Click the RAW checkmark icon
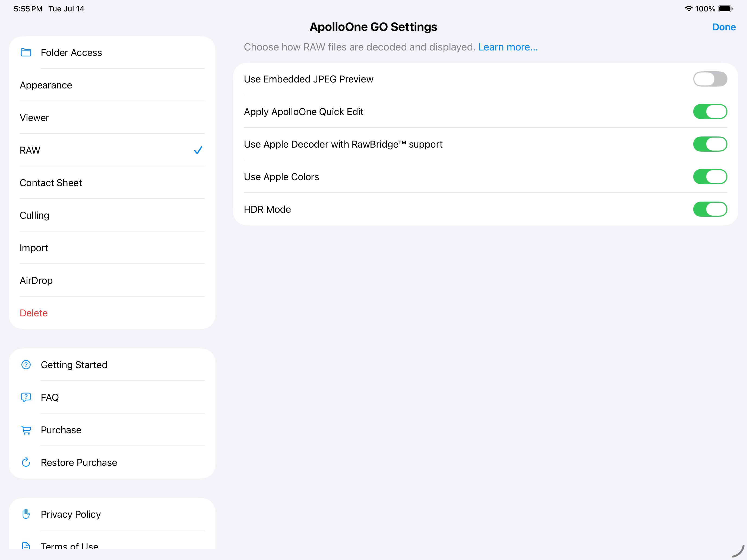The width and height of the screenshot is (747, 560). (198, 150)
